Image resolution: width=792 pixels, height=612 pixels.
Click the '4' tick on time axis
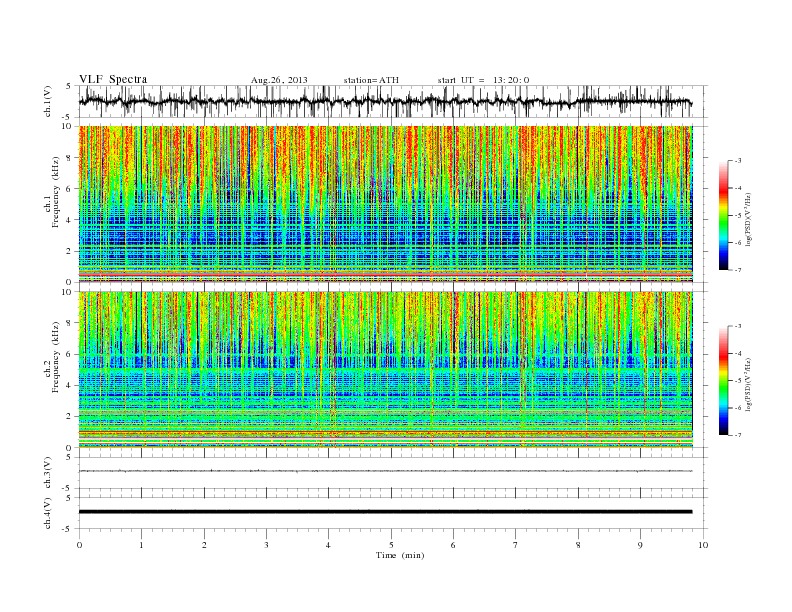click(328, 545)
